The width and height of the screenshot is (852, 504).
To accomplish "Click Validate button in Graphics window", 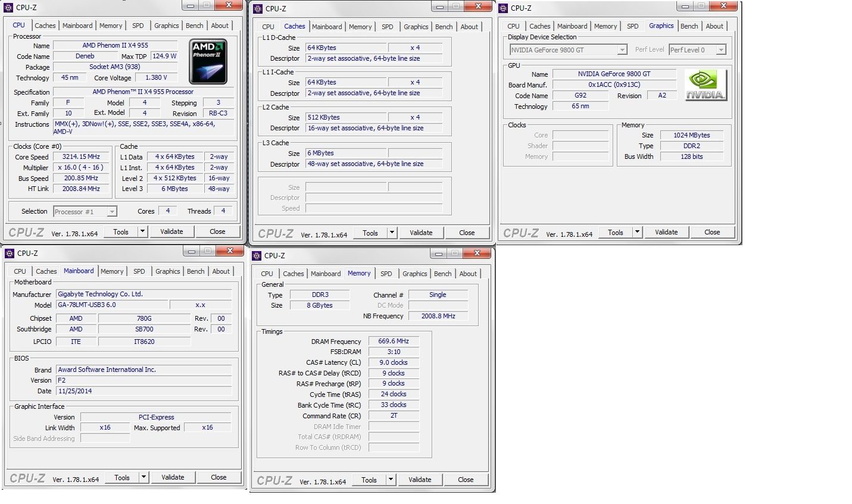I will (x=666, y=232).
